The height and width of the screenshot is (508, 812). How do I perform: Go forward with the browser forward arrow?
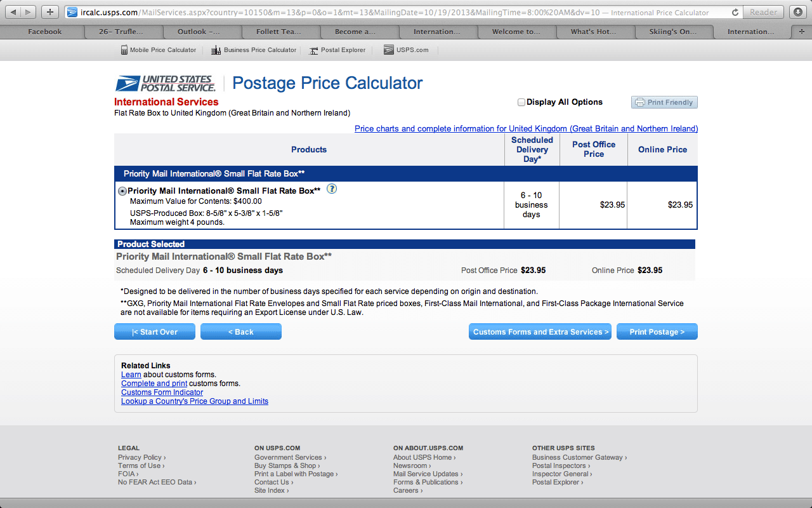click(x=29, y=12)
